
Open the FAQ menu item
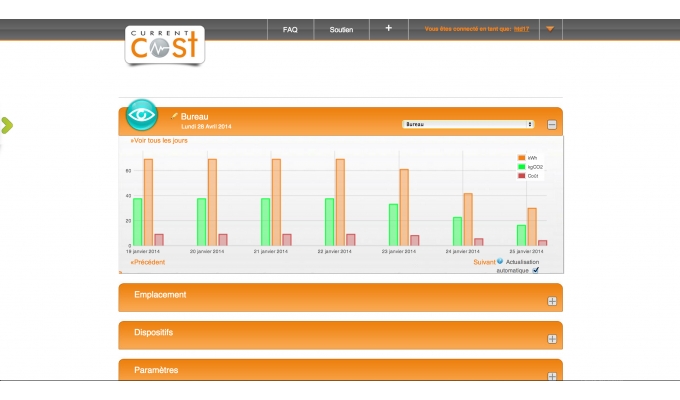coord(290,29)
